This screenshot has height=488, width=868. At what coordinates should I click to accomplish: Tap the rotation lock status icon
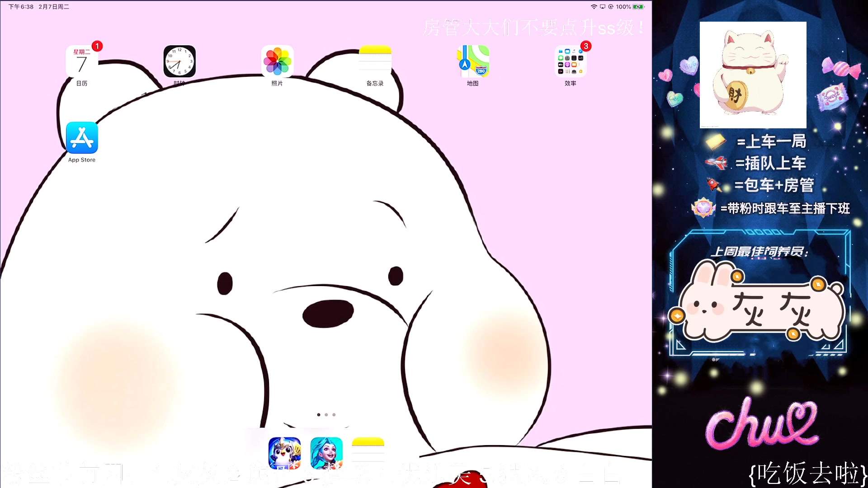coord(611,7)
